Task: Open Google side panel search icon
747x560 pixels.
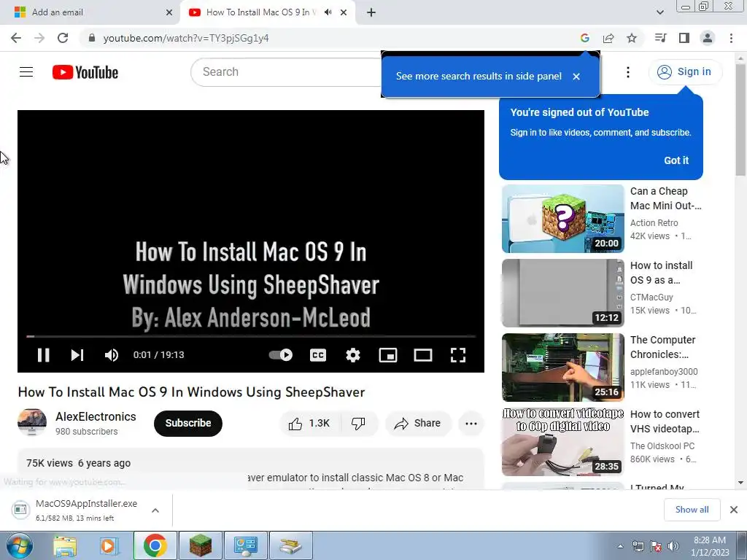Action: coord(585,38)
